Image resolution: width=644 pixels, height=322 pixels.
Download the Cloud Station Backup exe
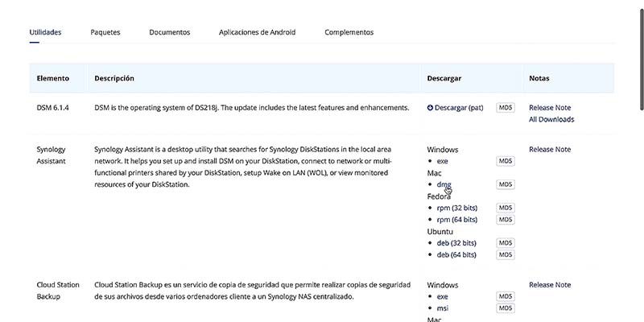(x=442, y=296)
